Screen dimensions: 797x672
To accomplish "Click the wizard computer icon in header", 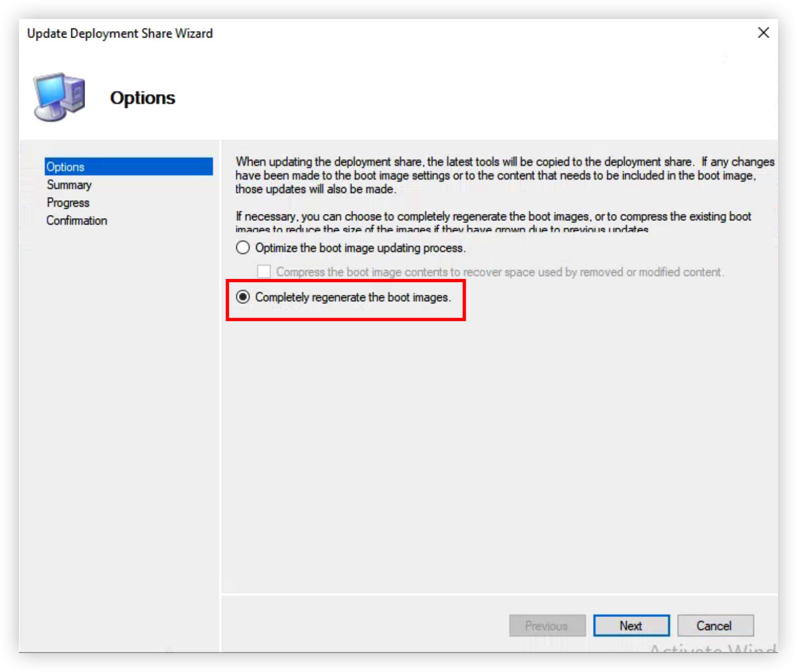I will (x=59, y=97).
